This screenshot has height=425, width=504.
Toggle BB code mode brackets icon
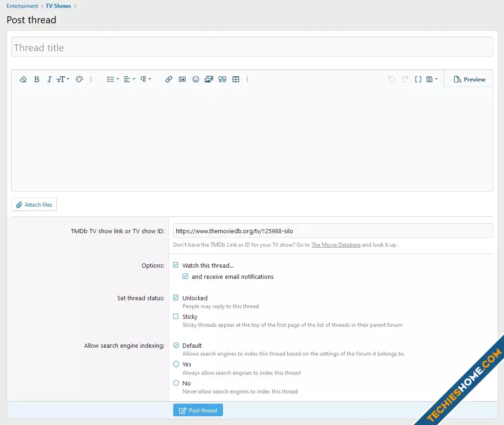tap(418, 80)
